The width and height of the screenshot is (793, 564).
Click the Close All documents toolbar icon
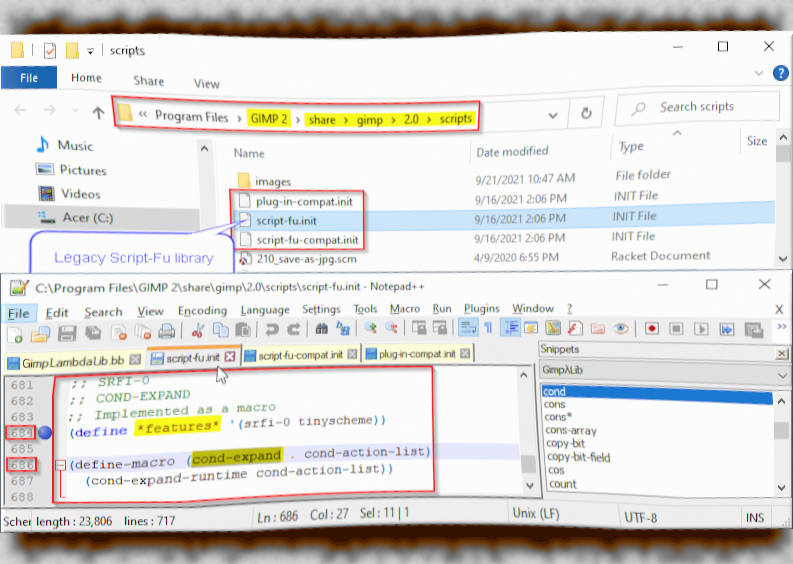[143, 332]
